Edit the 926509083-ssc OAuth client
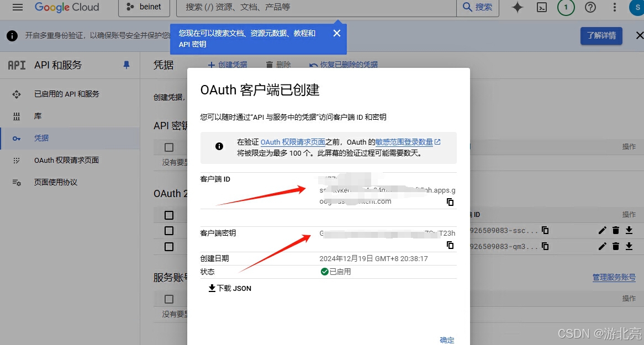This screenshot has width=644, height=345. pyautogui.click(x=602, y=230)
